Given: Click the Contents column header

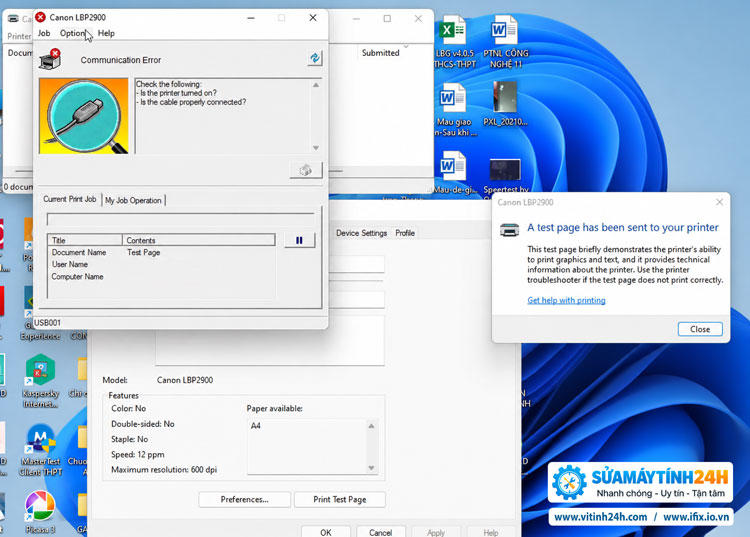Looking at the screenshot, I should coord(199,240).
